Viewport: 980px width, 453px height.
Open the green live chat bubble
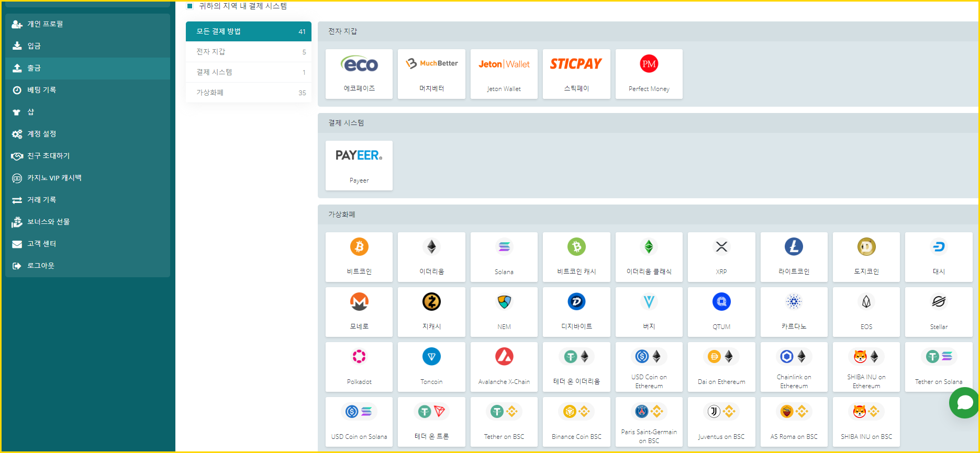pyautogui.click(x=964, y=403)
